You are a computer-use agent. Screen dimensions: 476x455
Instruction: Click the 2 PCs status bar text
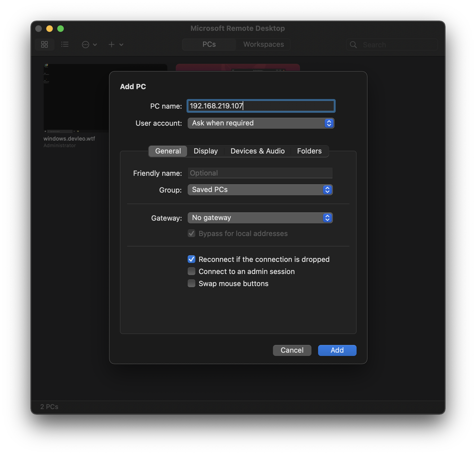click(49, 407)
